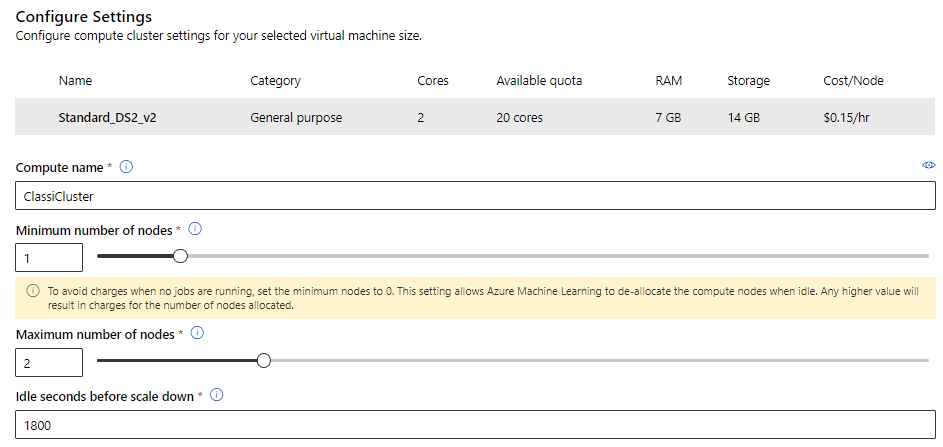Click the Available quota column header

coord(539,80)
